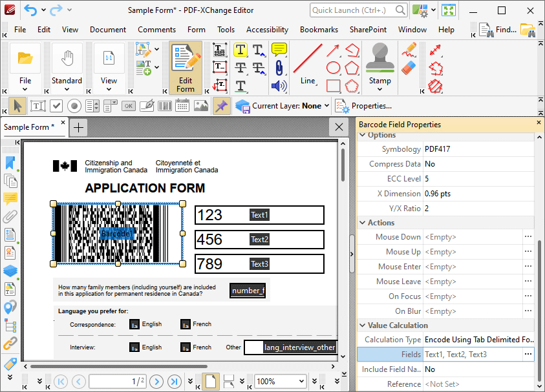545x392 pixels.
Task: Click the Find... button
Action: tap(497, 30)
